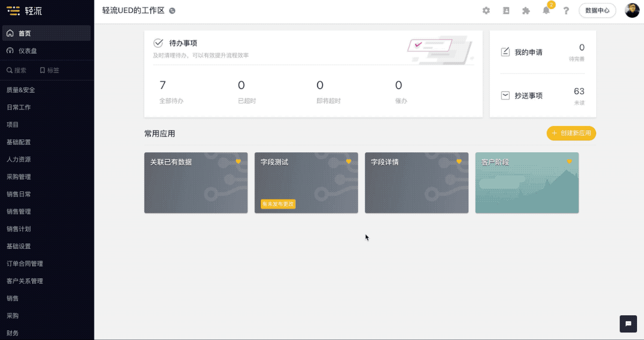Open the 数据中心 button

tap(597, 10)
